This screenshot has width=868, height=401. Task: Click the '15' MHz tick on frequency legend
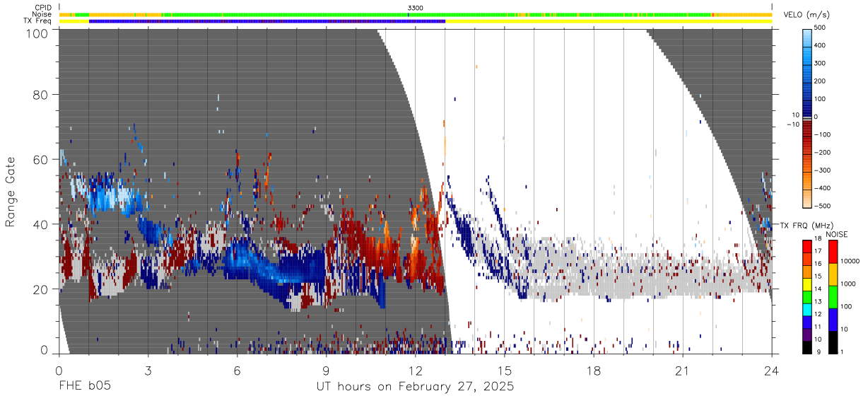[x=819, y=277]
